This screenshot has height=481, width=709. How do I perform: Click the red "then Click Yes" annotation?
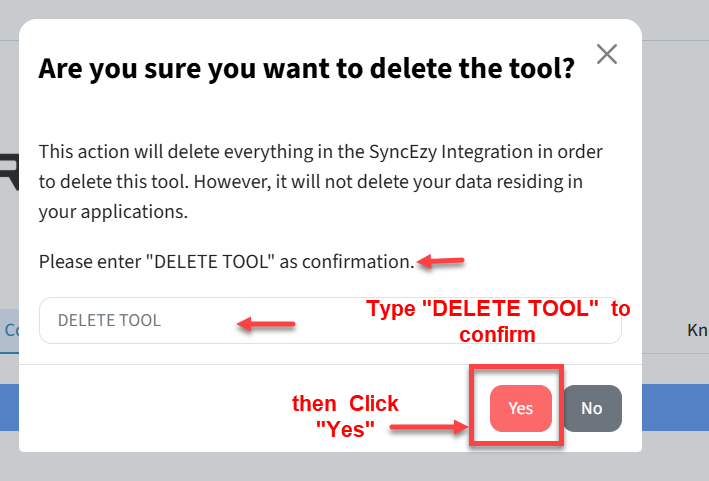pos(345,416)
